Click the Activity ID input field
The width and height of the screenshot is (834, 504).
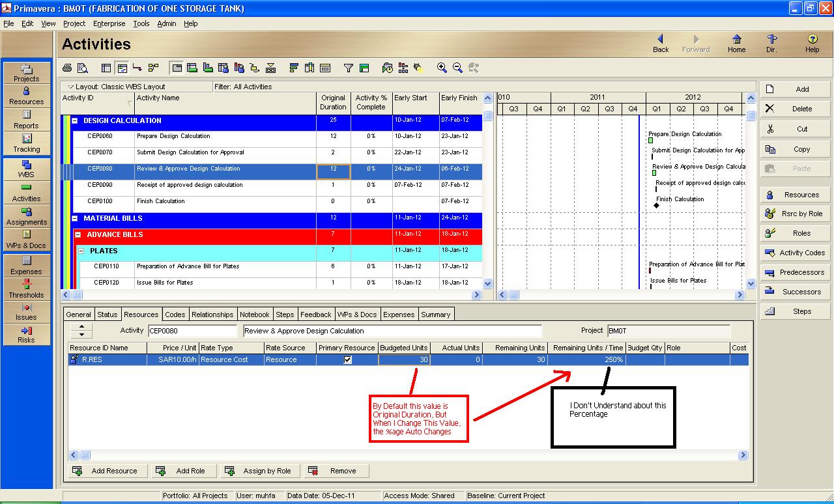tap(193, 331)
